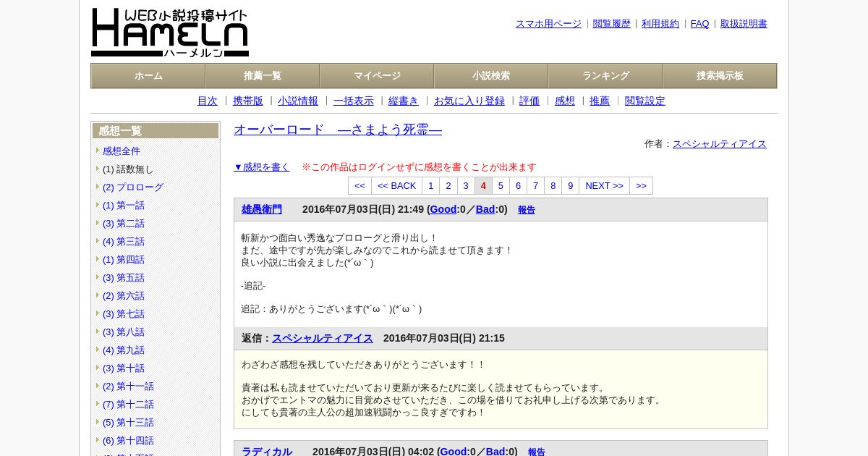Open the 推薦 submenu link
868x456 pixels.
pyautogui.click(x=600, y=101)
